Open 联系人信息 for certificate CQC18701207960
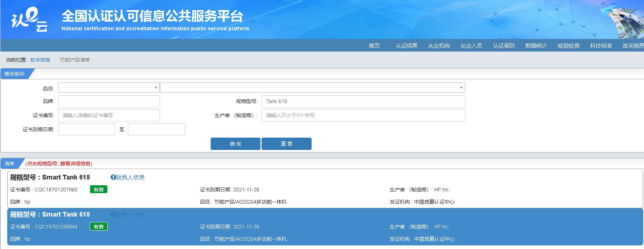 click(x=130, y=177)
